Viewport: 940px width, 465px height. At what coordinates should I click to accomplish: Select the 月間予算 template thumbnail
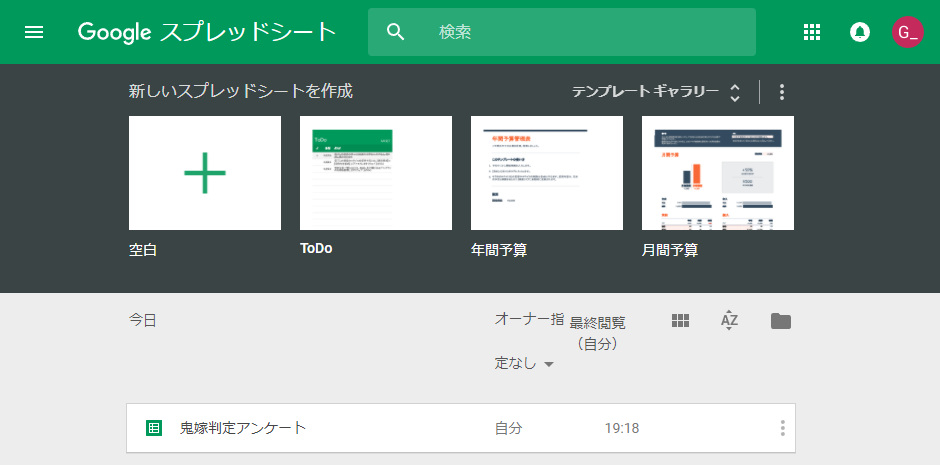[718, 173]
